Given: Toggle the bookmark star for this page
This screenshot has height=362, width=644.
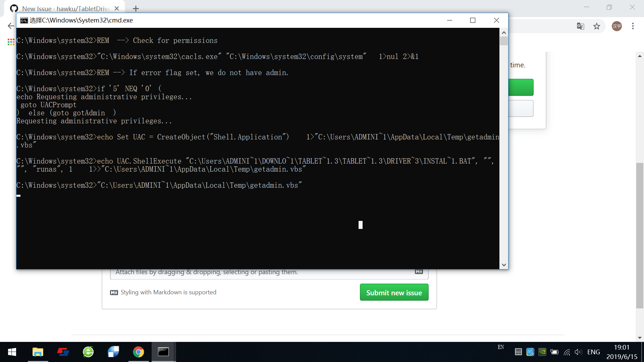Looking at the screenshot, I should pyautogui.click(x=597, y=26).
